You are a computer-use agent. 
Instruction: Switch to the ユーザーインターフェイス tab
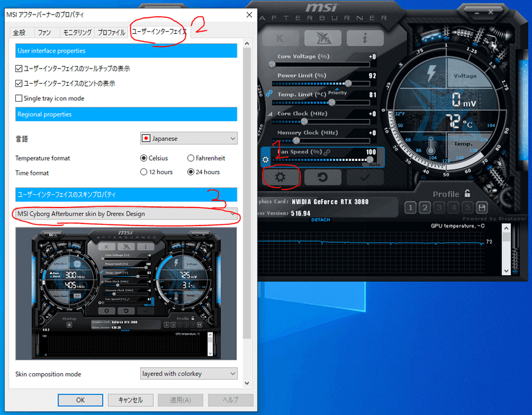point(160,31)
